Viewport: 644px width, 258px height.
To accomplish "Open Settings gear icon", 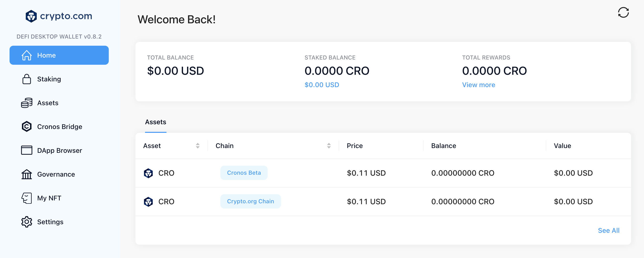I will 26,222.
